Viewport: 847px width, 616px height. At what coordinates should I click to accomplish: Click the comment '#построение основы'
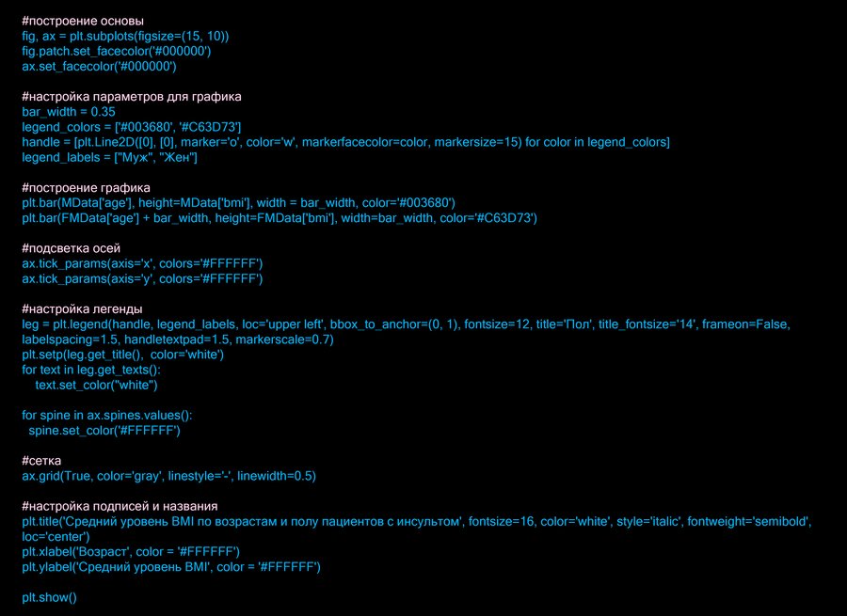click(83, 20)
